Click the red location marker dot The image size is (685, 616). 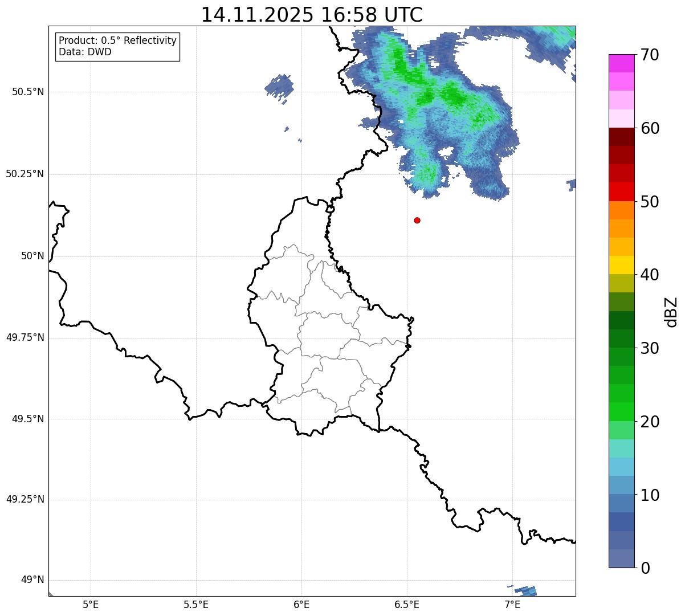coord(417,220)
